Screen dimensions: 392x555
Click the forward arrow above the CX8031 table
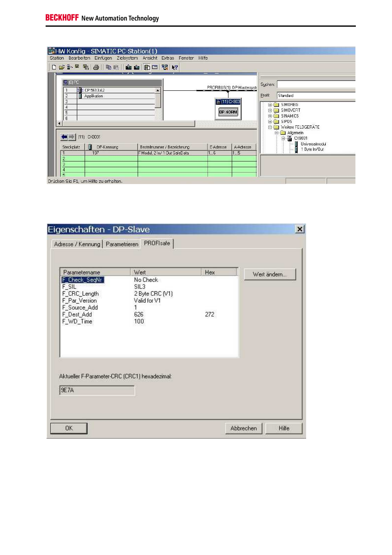pyautogui.click(x=71, y=137)
